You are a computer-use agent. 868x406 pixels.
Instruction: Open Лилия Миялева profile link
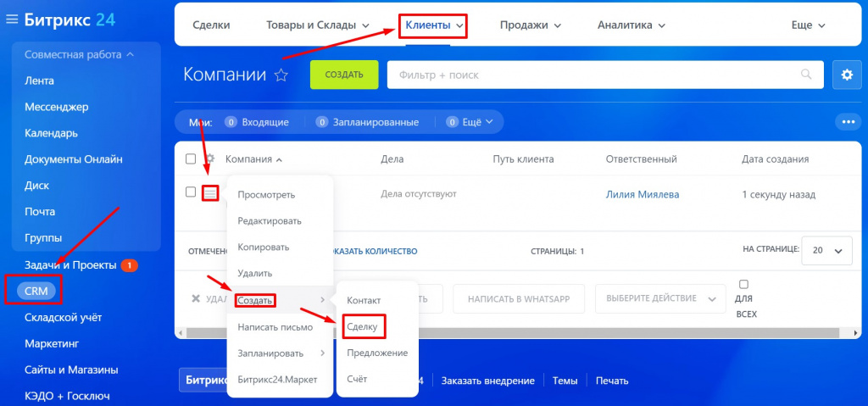point(643,194)
